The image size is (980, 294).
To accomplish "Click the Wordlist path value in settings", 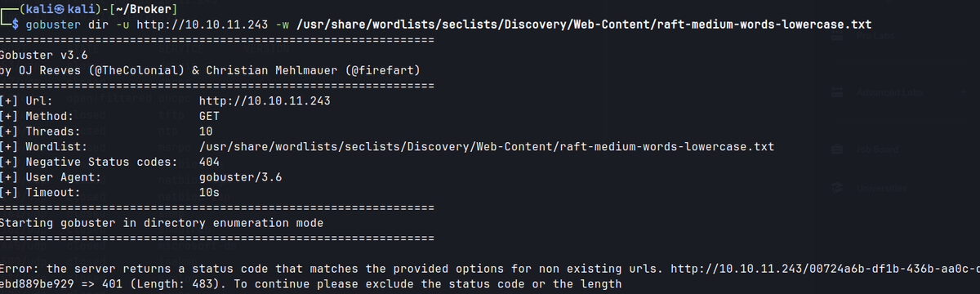I will [486, 146].
